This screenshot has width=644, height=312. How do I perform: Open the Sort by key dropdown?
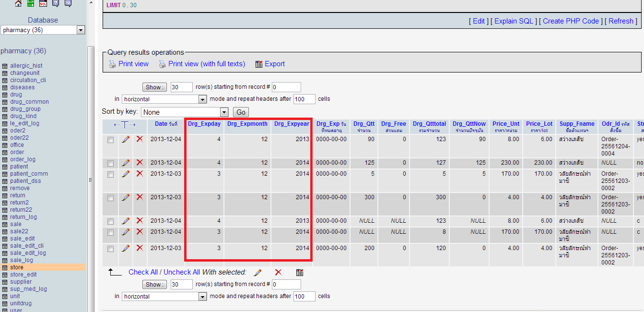pos(185,112)
